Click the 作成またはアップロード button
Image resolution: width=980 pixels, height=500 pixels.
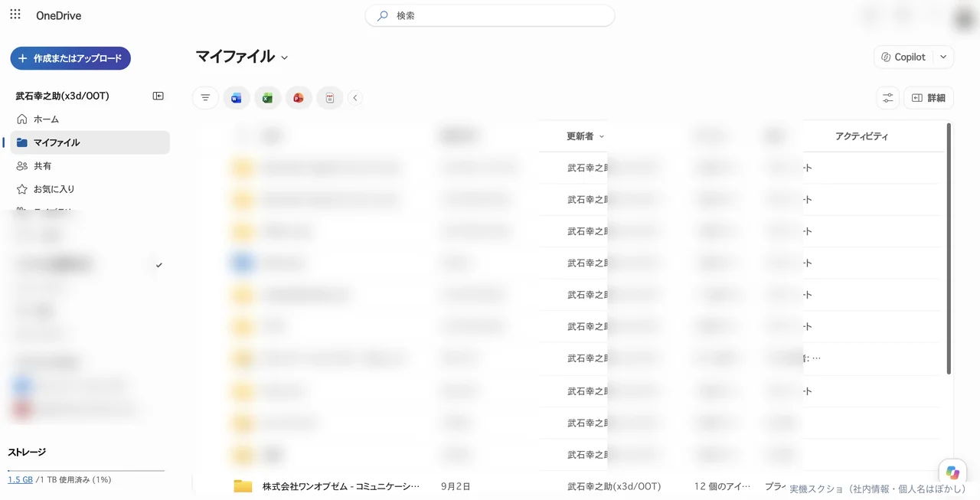70,58
